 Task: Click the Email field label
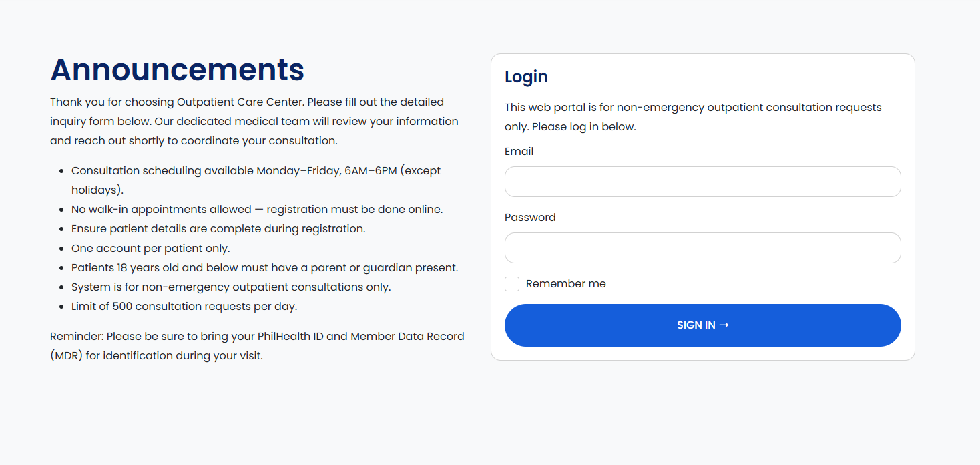click(x=519, y=152)
